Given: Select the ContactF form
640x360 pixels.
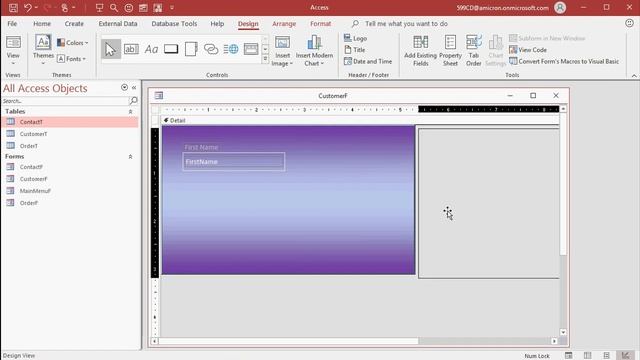Looking at the screenshot, I should tap(70, 167).
